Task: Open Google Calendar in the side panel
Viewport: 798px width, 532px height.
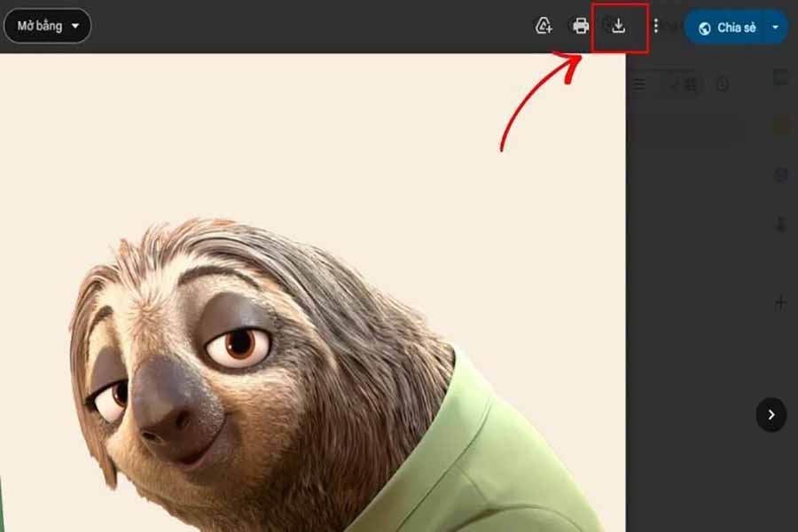Action: click(780, 79)
